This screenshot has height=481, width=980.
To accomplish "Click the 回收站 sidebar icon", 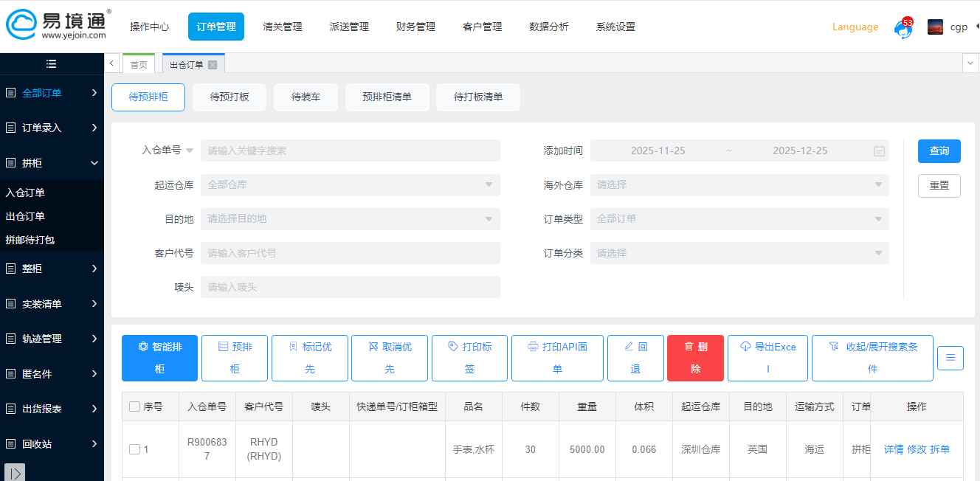I will pyautogui.click(x=10, y=444).
